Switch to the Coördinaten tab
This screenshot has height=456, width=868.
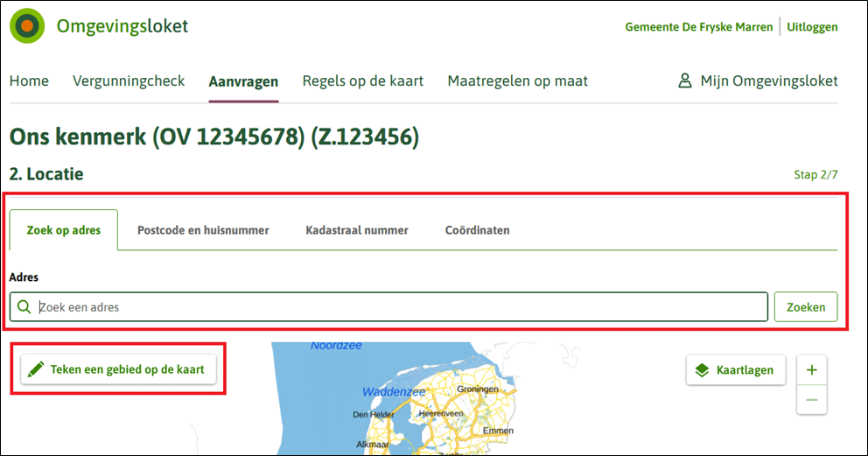[x=477, y=230]
